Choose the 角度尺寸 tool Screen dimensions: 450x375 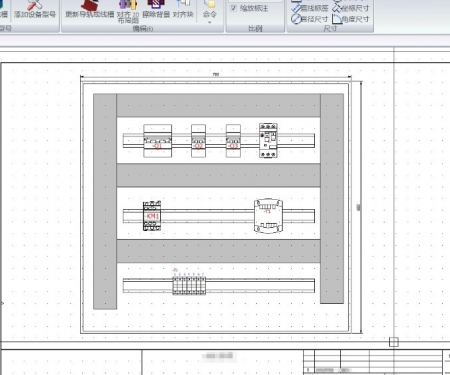[x=351, y=19]
